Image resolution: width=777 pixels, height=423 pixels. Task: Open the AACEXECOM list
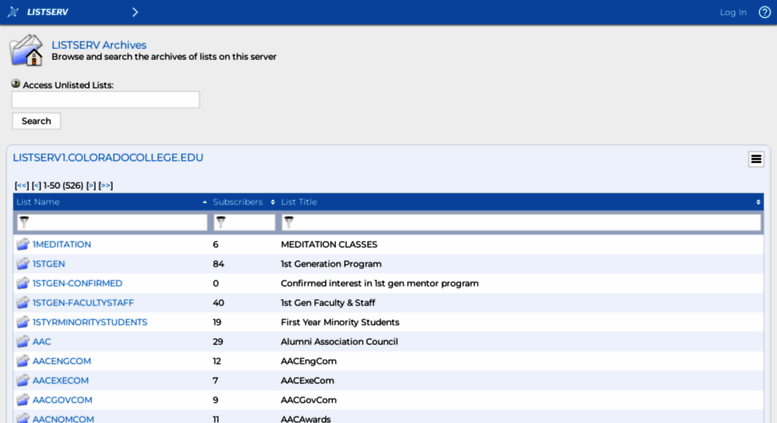[x=60, y=380]
